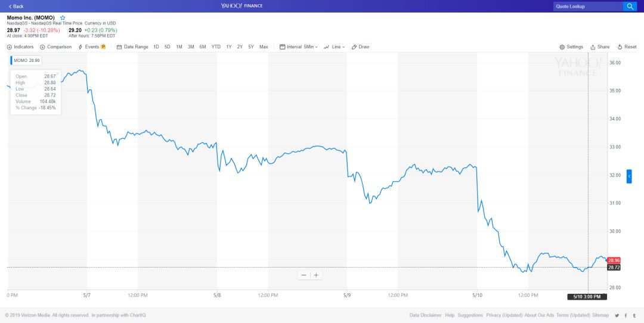This screenshot has height=323, width=644.
Task: Open the Date Range picker
Action: (x=132, y=47)
